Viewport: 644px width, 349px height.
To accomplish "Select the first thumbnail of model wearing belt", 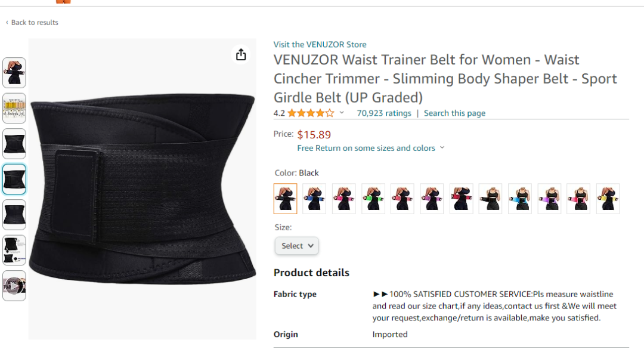I will tap(14, 73).
